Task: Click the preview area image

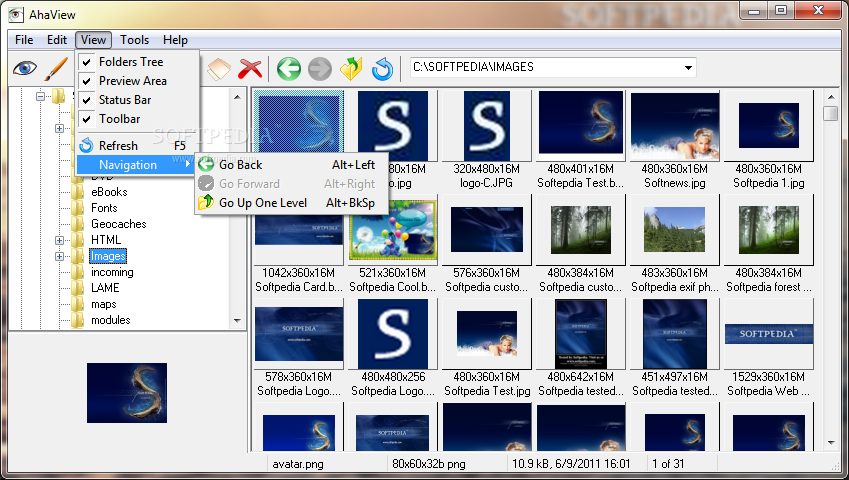Action: click(127, 393)
